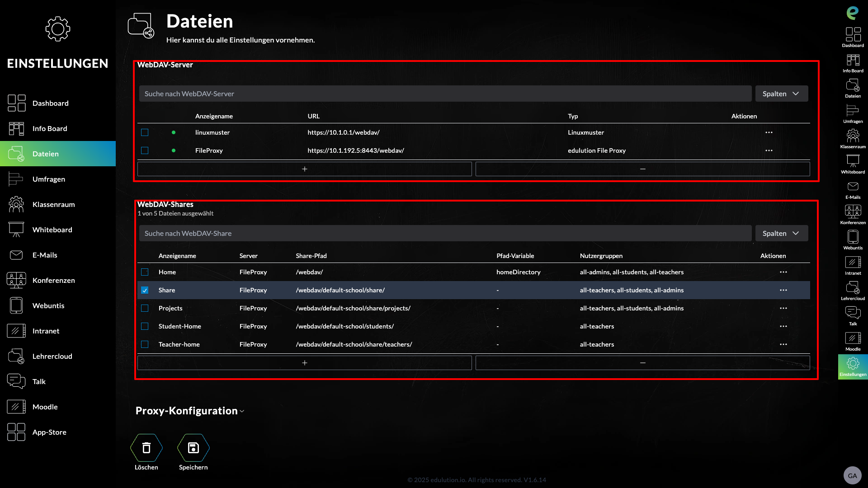The image size is (868, 488).
Task: Uncheck the Share row checkbox
Action: point(145,290)
